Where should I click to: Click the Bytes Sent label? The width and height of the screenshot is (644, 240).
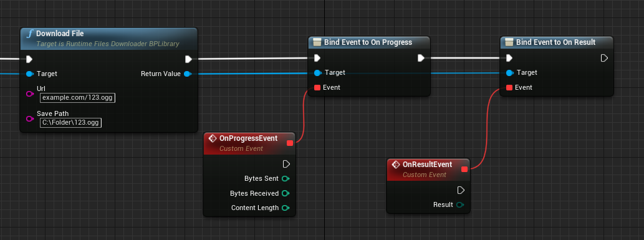click(262, 178)
